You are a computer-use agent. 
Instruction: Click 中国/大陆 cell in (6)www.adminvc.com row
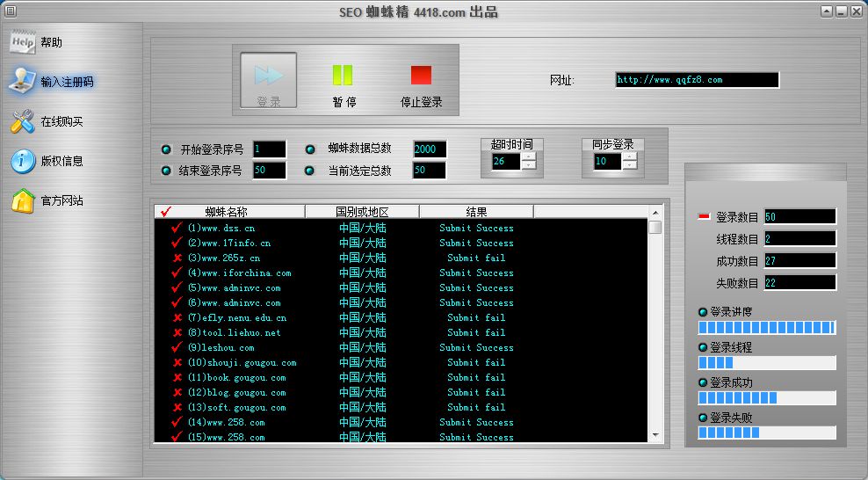363,302
